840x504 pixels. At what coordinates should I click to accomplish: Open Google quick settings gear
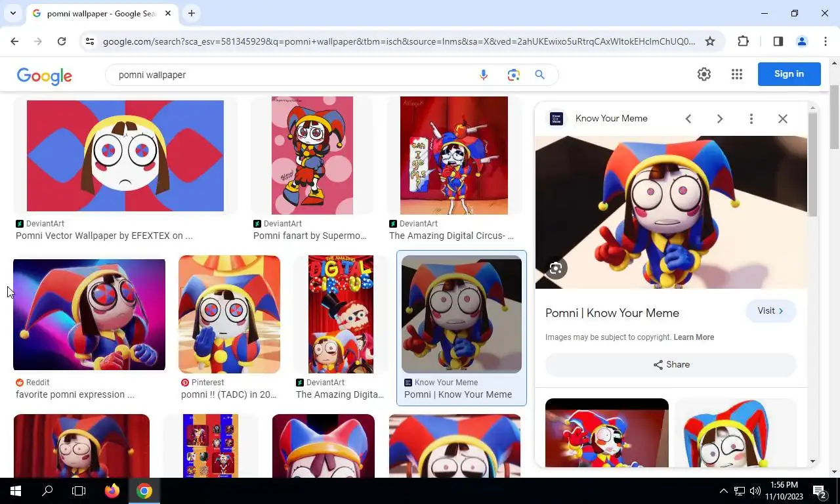(704, 74)
